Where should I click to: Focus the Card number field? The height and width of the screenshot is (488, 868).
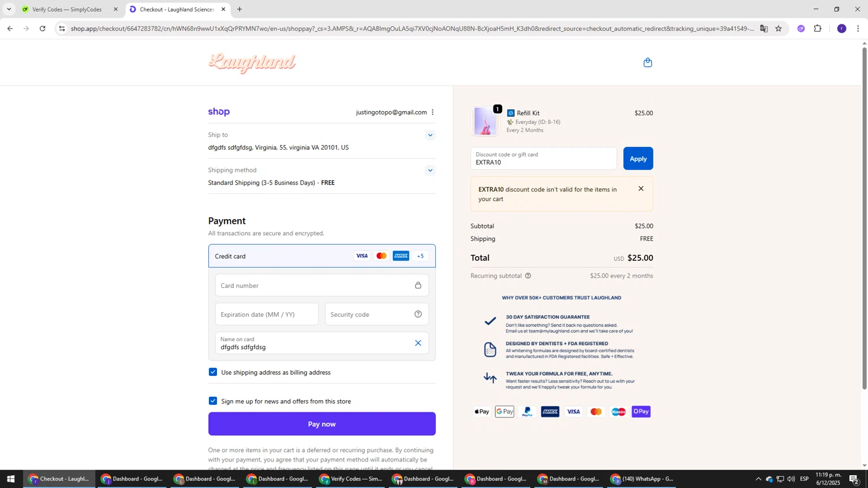point(322,286)
